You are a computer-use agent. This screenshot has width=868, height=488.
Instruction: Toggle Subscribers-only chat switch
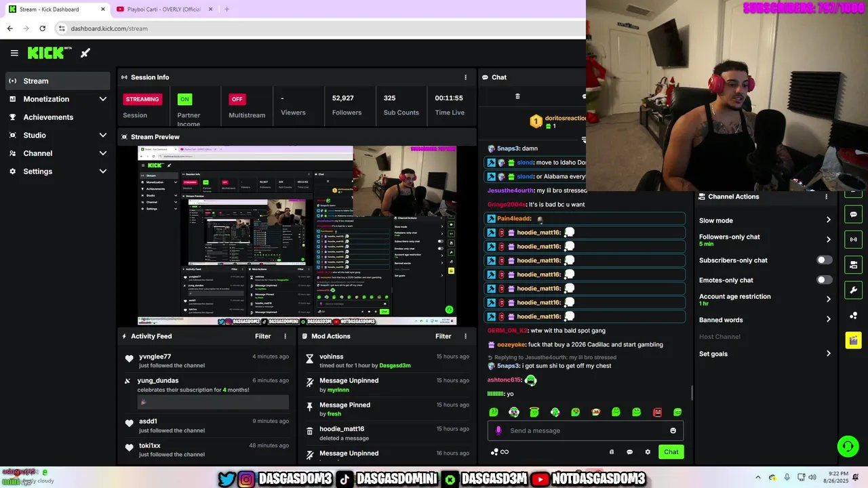tap(824, 260)
